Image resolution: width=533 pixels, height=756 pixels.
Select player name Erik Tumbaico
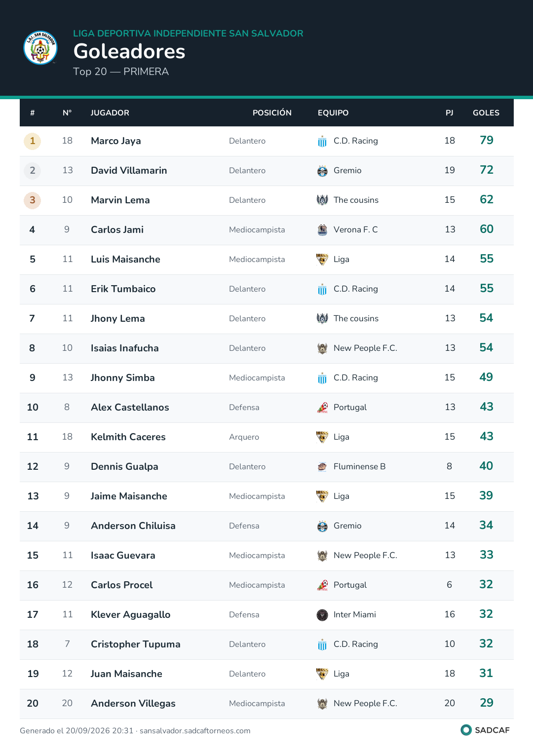pos(123,289)
